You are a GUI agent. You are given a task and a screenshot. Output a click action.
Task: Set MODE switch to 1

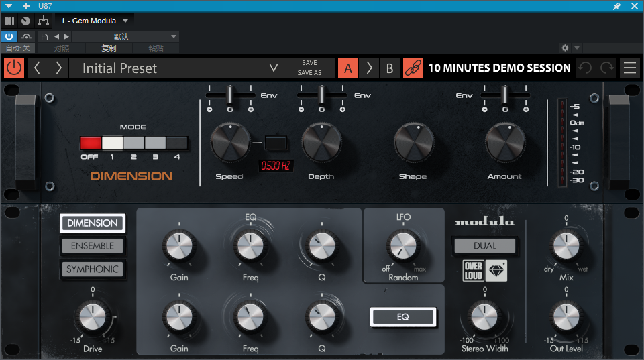112,143
